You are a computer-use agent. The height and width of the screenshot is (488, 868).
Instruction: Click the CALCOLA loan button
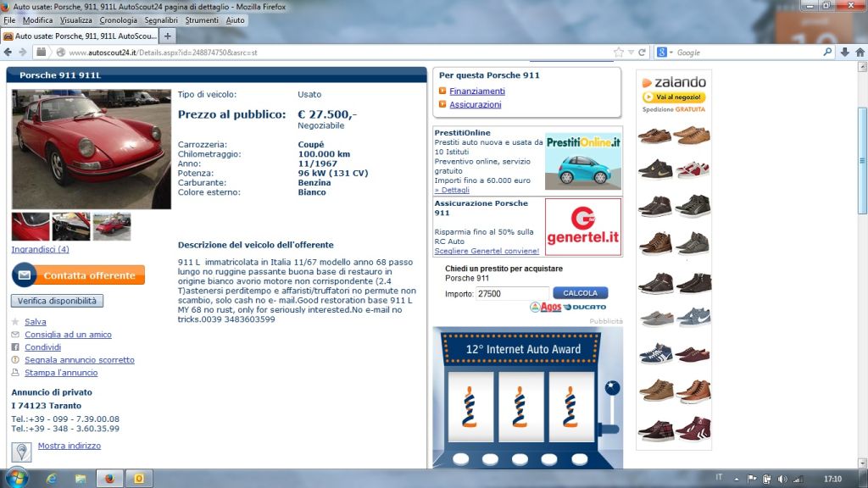(x=580, y=292)
